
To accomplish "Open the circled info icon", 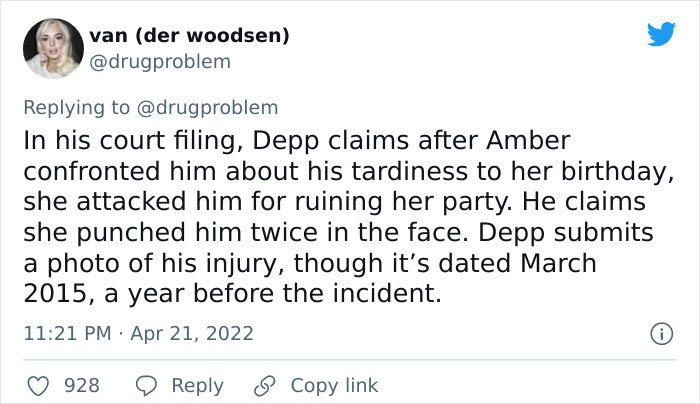I will 661,334.
